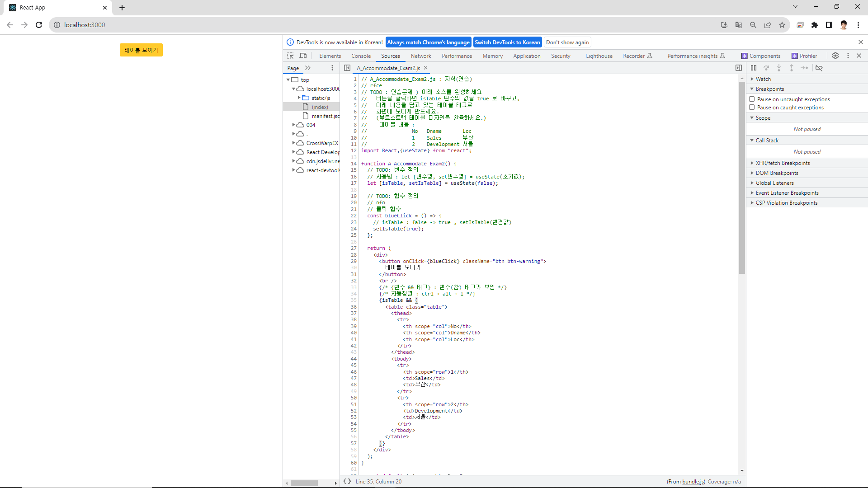
Task: Open DevTools settings gear icon
Action: pos(835,56)
